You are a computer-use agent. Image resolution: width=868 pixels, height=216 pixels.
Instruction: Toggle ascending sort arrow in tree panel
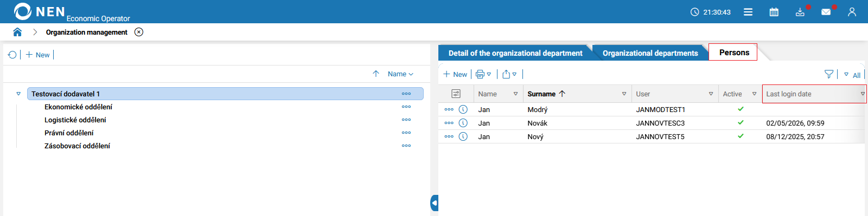click(376, 74)
